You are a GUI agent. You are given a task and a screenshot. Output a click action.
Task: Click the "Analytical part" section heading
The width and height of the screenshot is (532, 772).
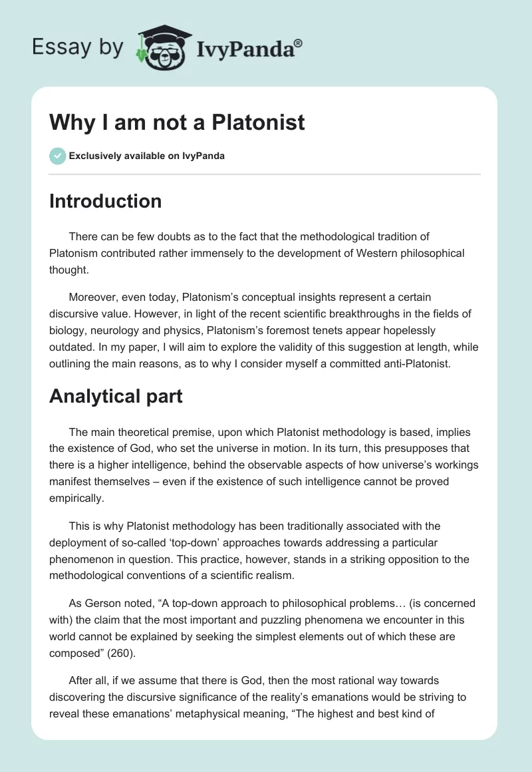pyautogui.click(x=116, y=396)
